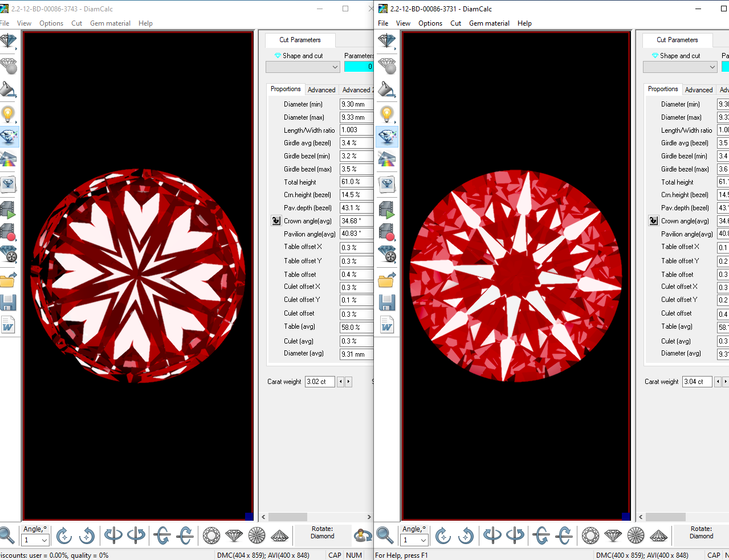Click the user rotate icon in left window toolbar
Screen dimensions: 729x560
363,536
